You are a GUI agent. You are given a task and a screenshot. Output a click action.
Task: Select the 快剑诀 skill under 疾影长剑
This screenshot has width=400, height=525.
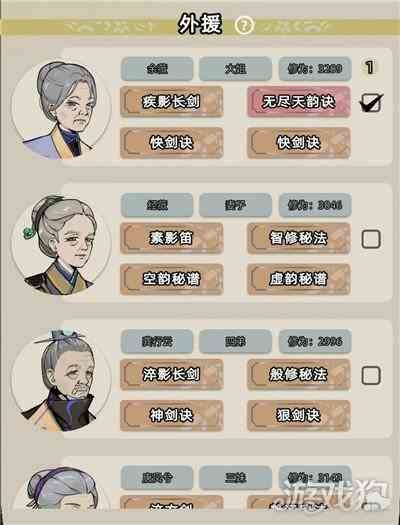[171, 143]
